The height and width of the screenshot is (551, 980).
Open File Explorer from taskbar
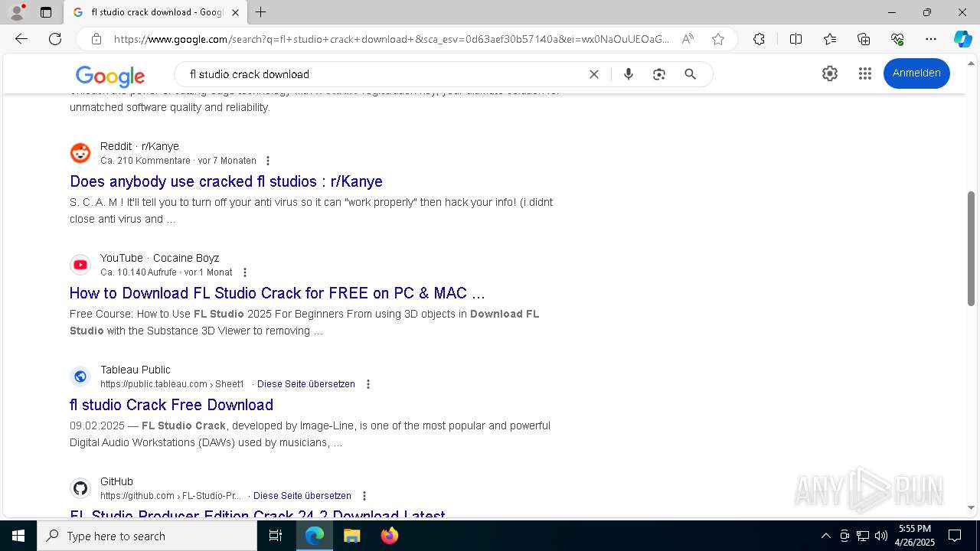pyautogui.click(x=351, y=536)
